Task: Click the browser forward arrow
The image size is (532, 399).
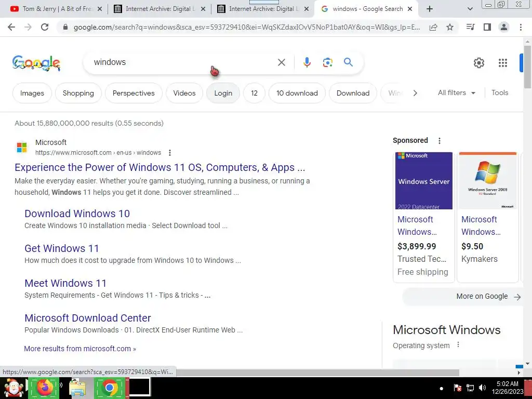Action: pos(28,27)
